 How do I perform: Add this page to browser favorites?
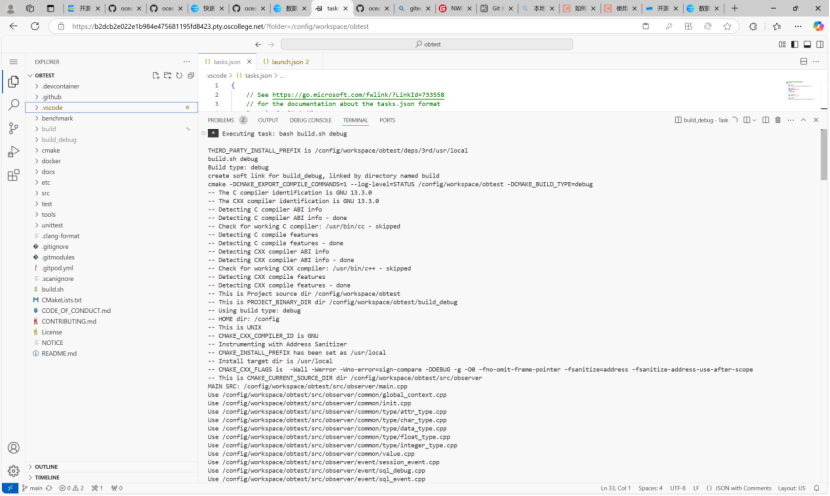point(727,26)
